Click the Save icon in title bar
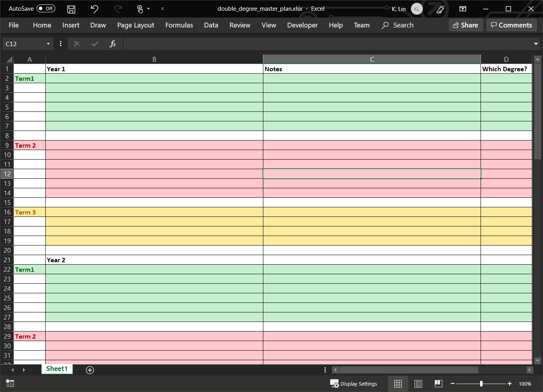 (x=71, y=9)
